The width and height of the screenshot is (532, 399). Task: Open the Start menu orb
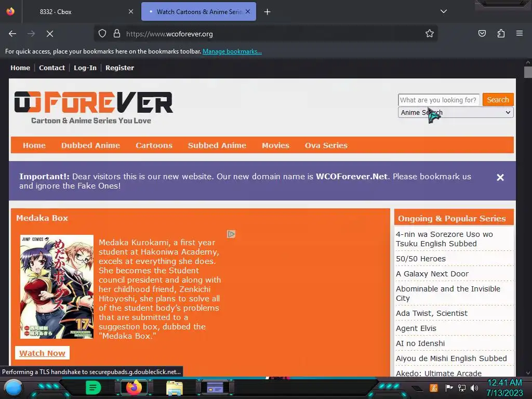pyautogui.click(x=14, y=388)
